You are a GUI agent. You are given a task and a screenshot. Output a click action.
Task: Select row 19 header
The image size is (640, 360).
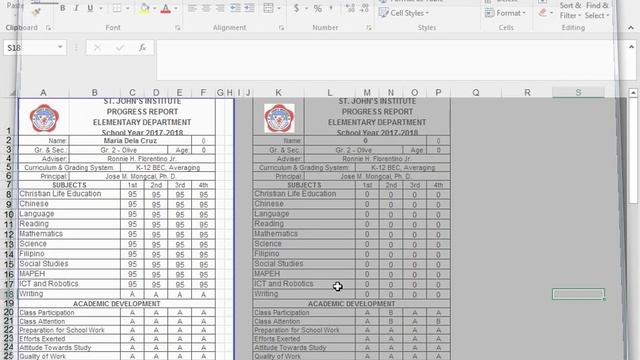click(9, 303)
